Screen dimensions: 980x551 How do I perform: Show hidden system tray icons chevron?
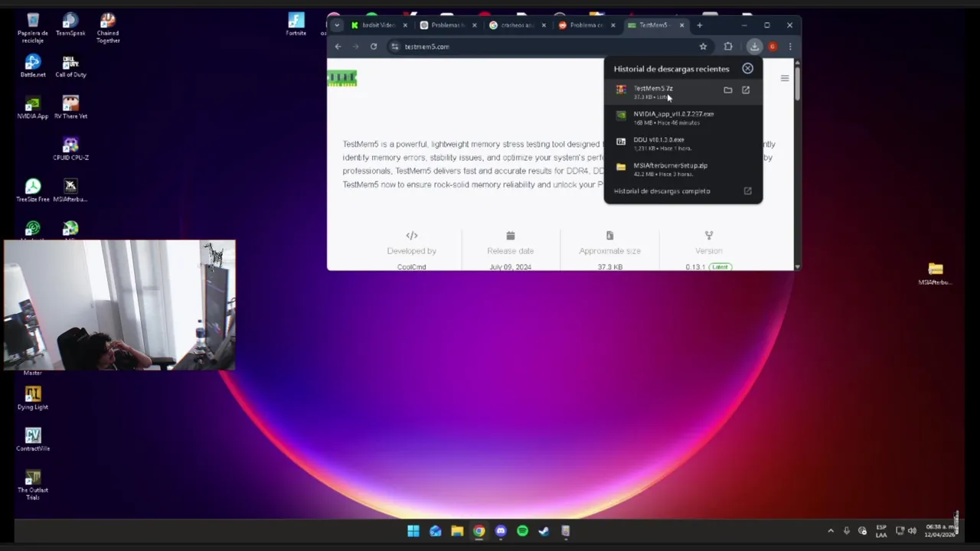click(831, 531)
